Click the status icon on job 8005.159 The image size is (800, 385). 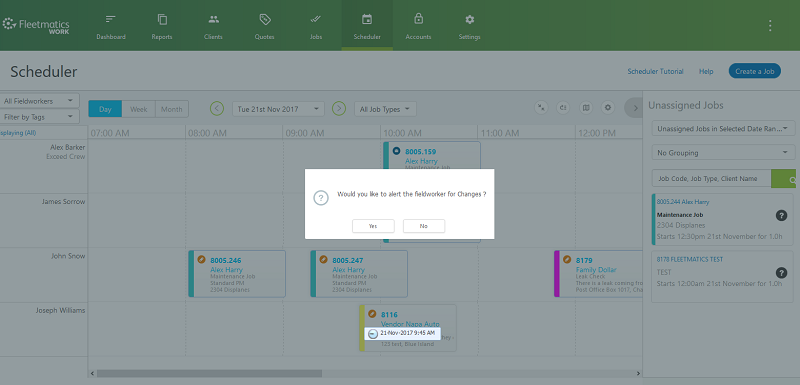[396, 151]
